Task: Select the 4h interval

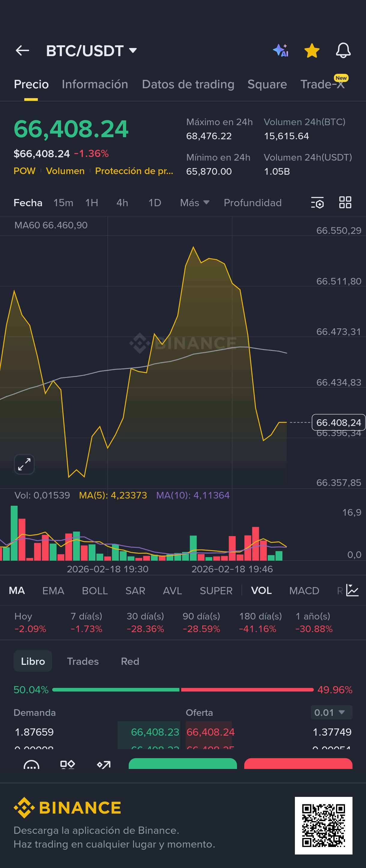Action: [x=122, y=203]
